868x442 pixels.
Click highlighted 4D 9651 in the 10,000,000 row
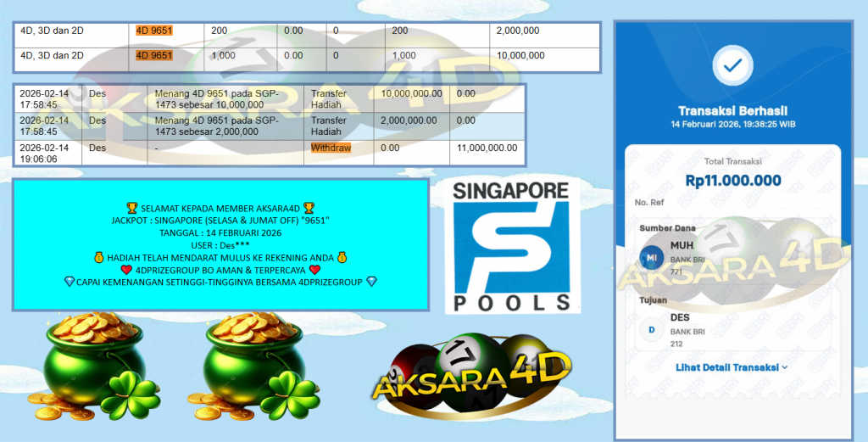154,55
